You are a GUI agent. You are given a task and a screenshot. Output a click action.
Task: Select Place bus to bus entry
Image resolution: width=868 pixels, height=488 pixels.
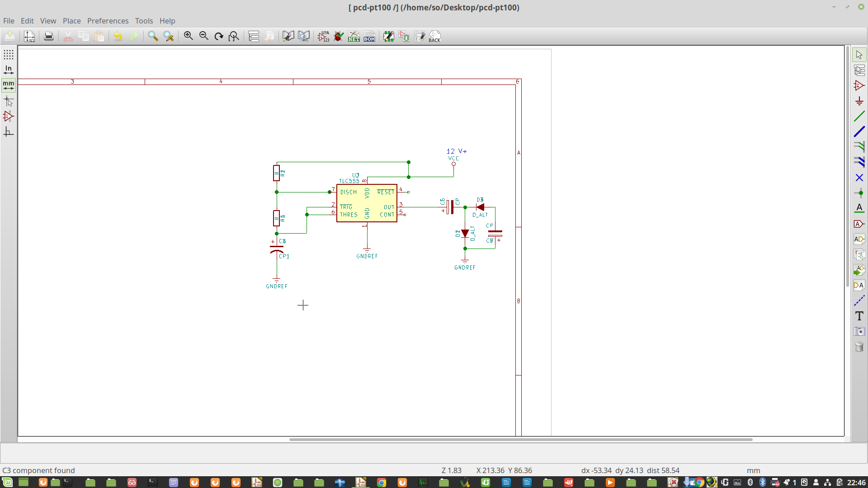coord(859,162)
